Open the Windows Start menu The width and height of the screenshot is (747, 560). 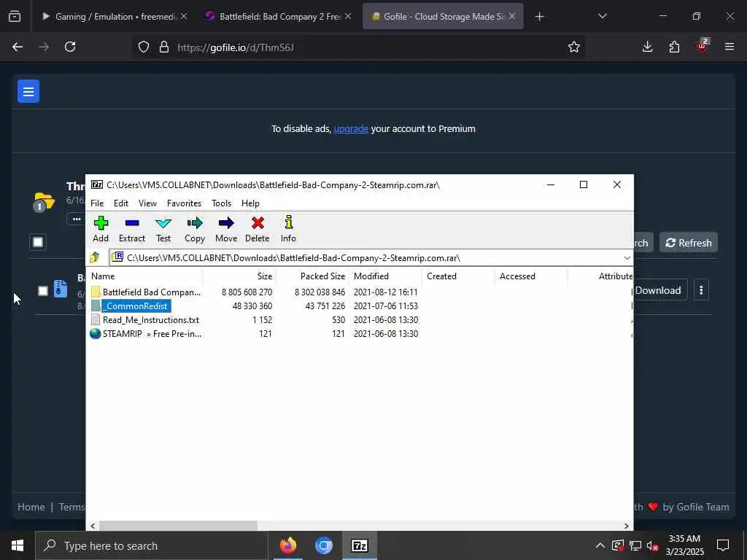pos(18,545)
